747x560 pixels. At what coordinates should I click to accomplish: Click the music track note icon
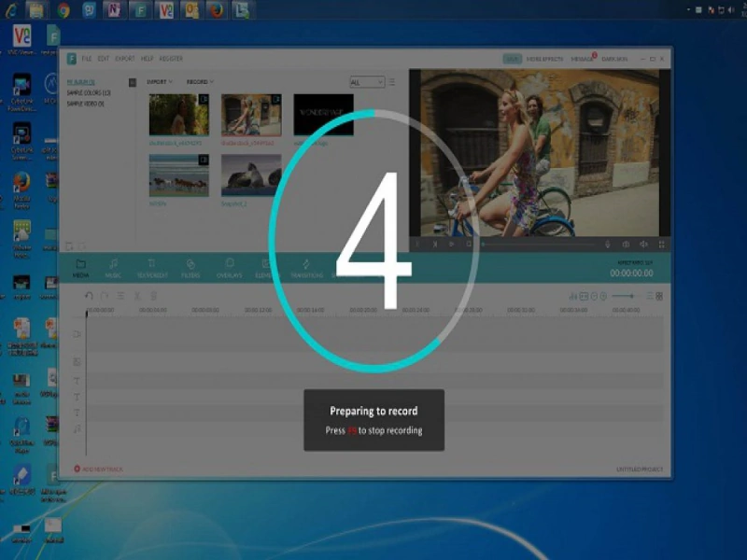77,429
